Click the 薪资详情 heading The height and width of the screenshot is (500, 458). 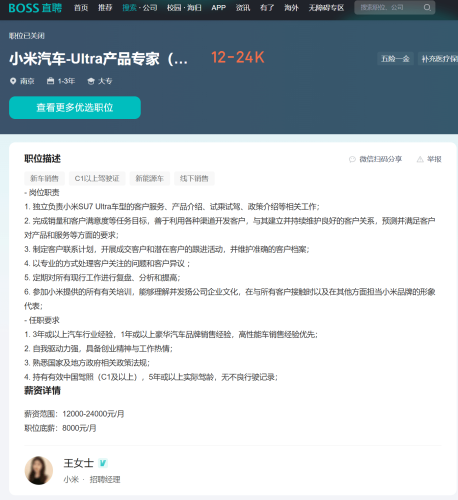point(42,390)
